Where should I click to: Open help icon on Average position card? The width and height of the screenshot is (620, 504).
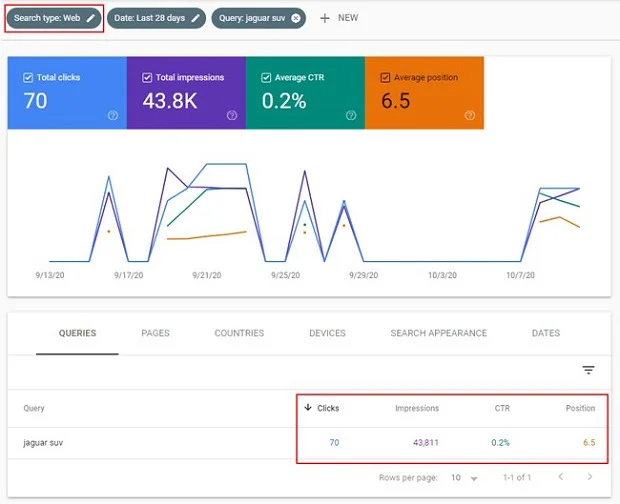click(470, 115)
